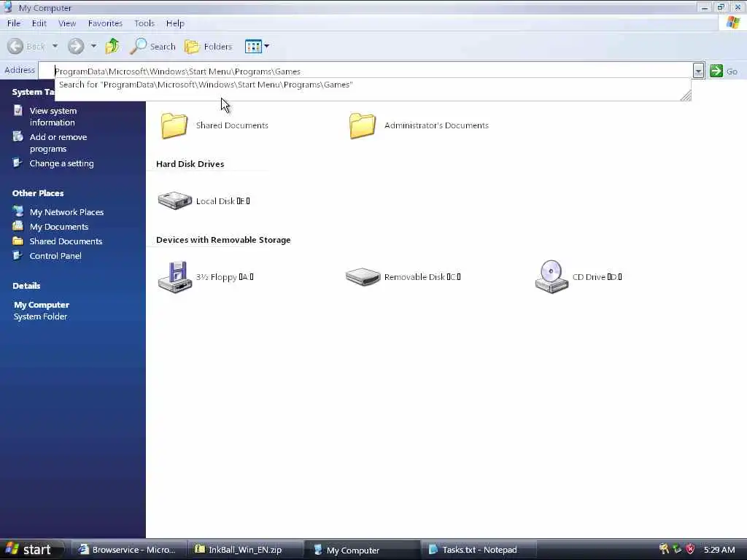Switch to Tasks.txt Notepad taskbar window

tap(478, 550)
